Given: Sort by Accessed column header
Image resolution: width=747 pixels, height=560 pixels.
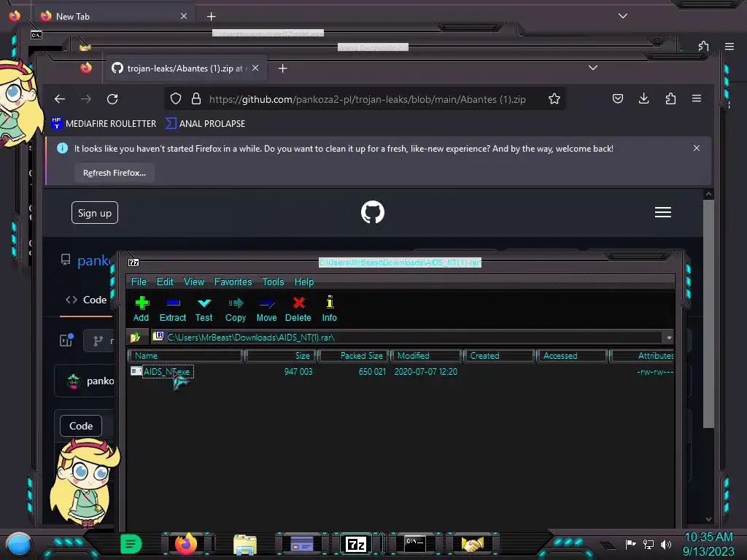Looking at the screenshot, I should (x=572, y=356).
